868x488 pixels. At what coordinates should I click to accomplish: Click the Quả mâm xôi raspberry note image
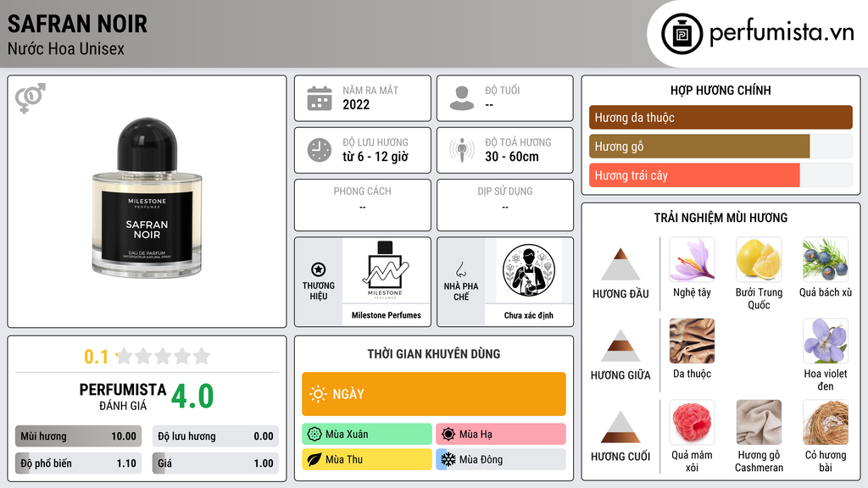coord(692,422)
